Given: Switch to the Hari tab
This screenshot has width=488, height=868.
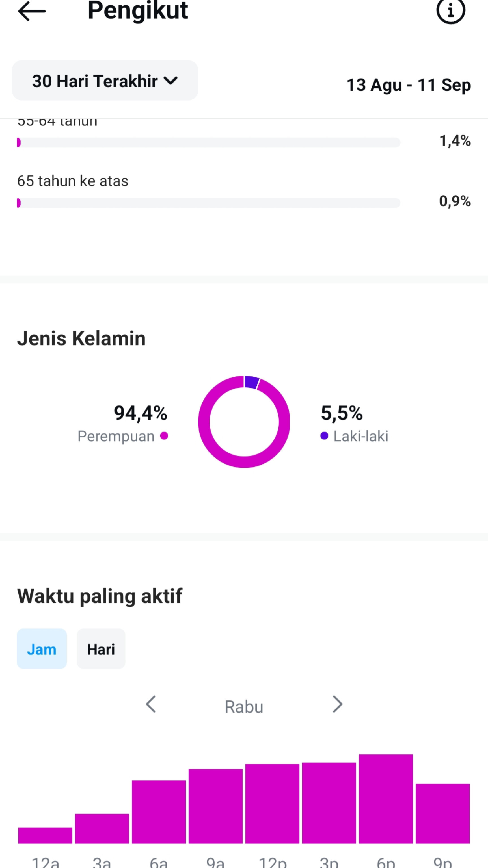Looking at the screenshot, I should click(101, 649).
